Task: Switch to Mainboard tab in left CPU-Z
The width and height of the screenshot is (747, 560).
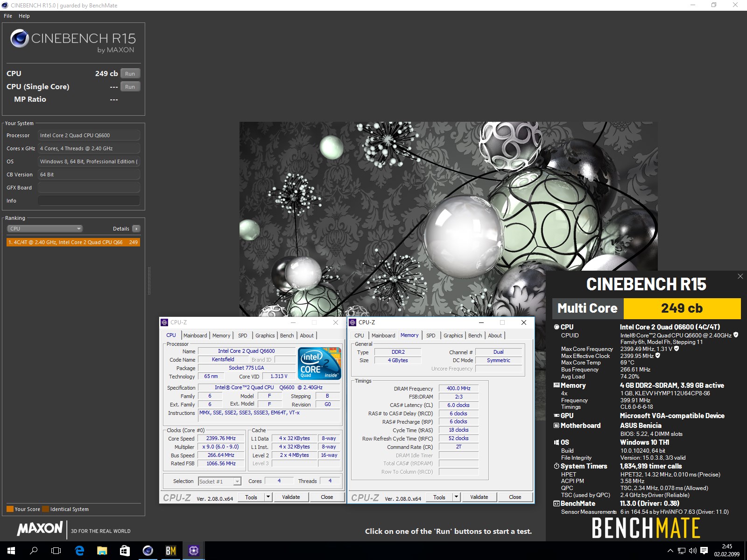Action: click(195, 336)
